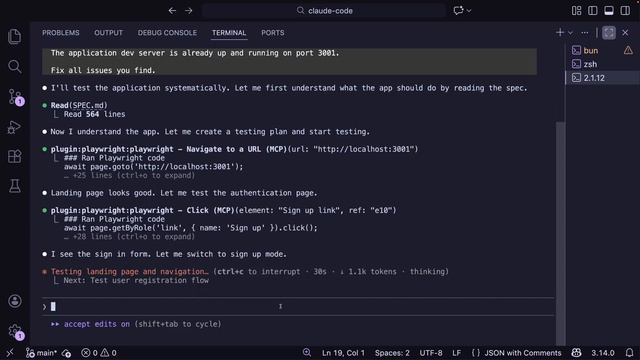The height and width of the screenshot is (360, 640).
Task: Open the Accounts menu icon
Action: (15, 301)
